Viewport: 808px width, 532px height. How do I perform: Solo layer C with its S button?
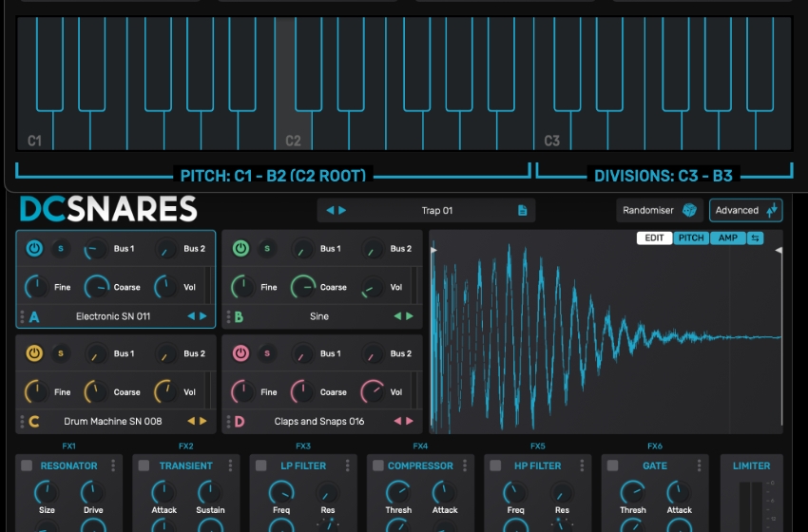tap(61, 353)
